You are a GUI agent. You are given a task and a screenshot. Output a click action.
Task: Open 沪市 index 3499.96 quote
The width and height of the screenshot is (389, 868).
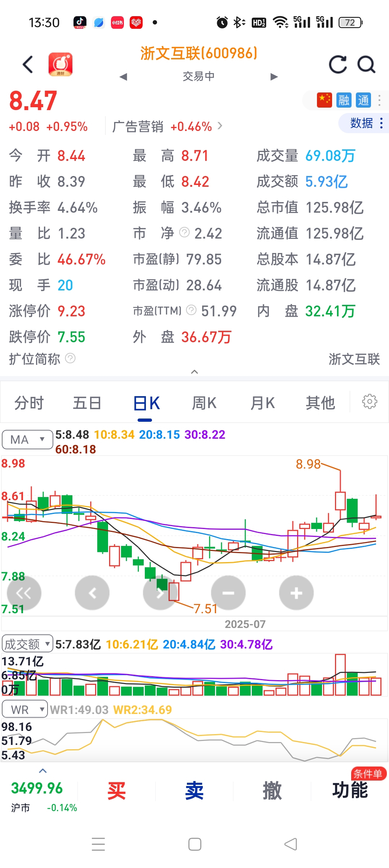tap(39, 796)
